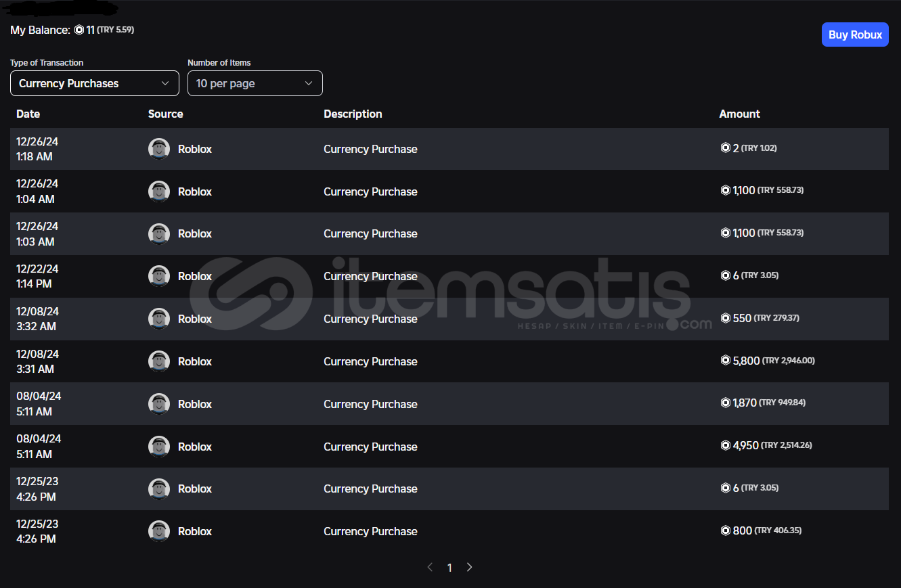Click the Type of Transaction label
Viewport: 901px width, 588px height.
47,63
